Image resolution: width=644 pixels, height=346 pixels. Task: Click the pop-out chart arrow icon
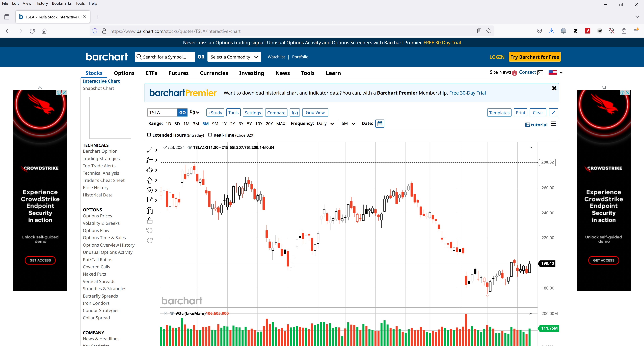[x=553, y=113]
